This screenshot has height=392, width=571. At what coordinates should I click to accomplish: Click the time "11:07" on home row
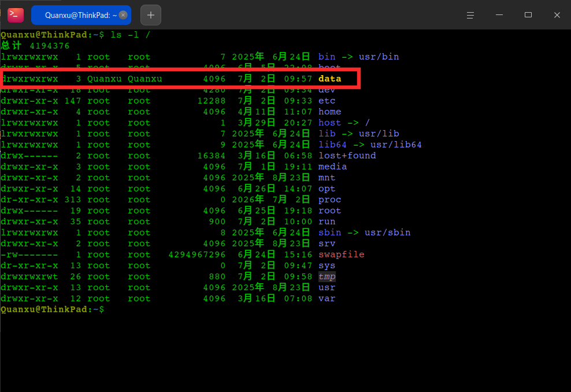click(x=298, y=112)
